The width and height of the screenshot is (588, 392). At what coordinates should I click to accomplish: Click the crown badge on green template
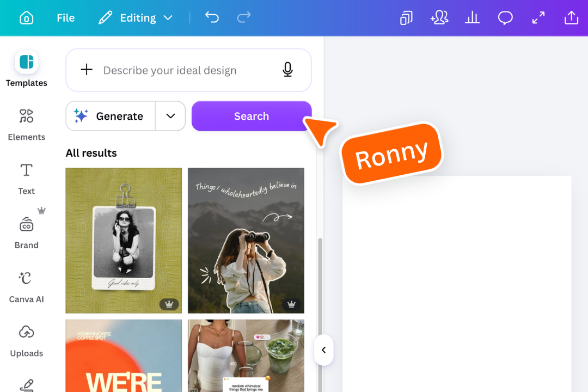coord(169,304)
